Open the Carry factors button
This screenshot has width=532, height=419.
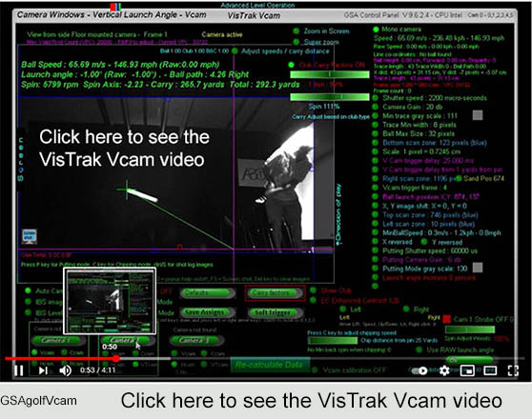275,292
